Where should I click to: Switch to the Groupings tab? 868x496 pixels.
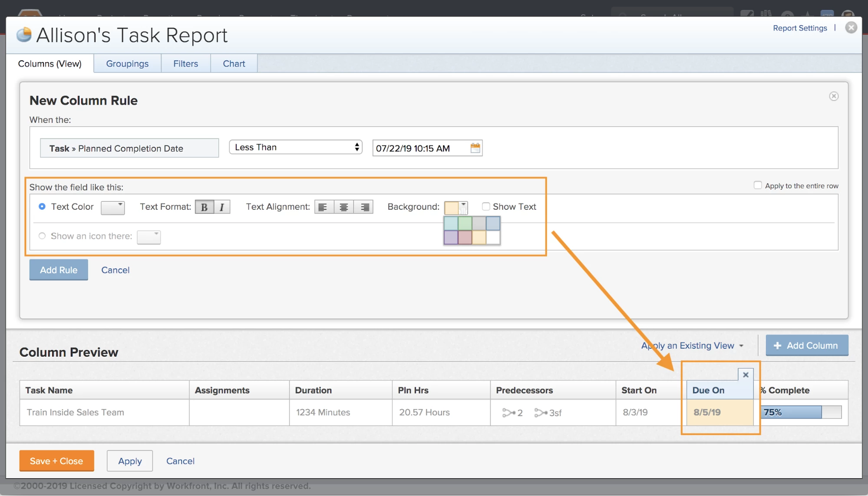(x=127, y=63)
